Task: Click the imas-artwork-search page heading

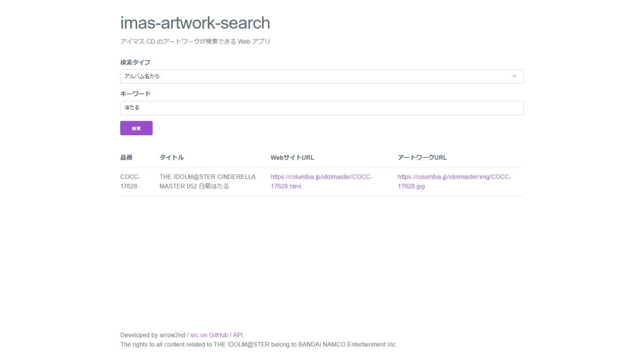Action: 195,23
